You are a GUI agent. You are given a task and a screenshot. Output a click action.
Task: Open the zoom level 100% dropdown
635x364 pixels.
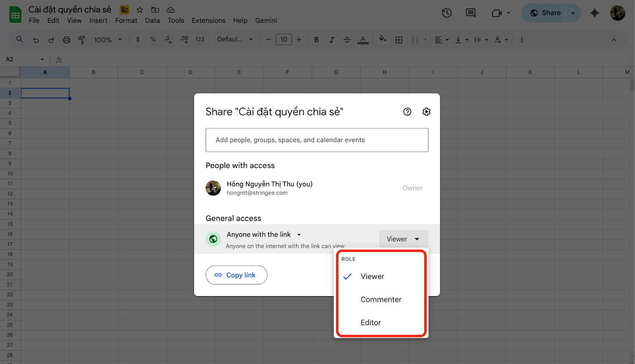click(x=108, y=40)
